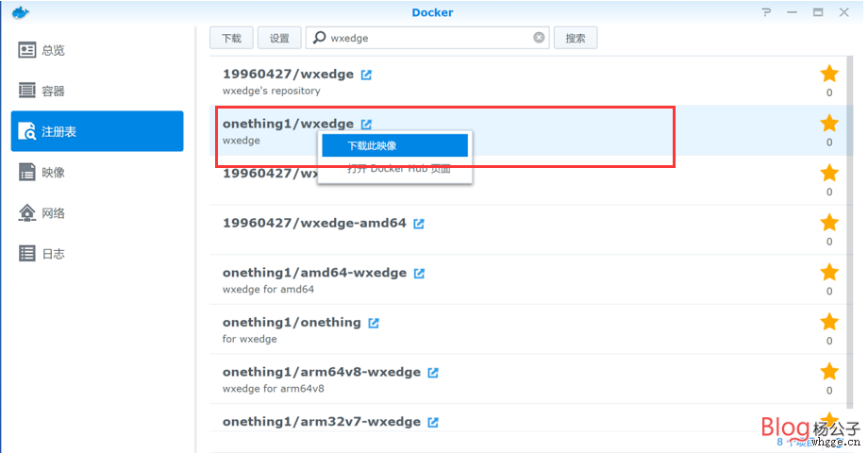
Task: Click star icon for onething1/wxedge row
Action: pos(829,123)
